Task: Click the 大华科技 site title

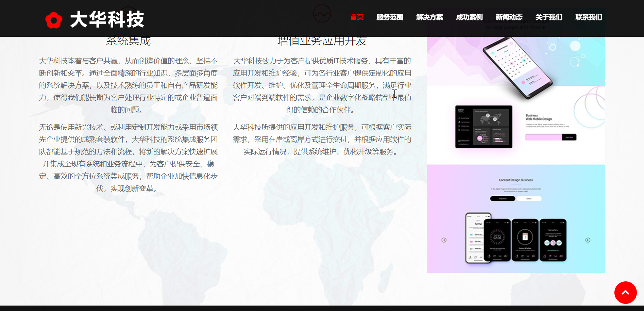Action: (x=107, y=19)
